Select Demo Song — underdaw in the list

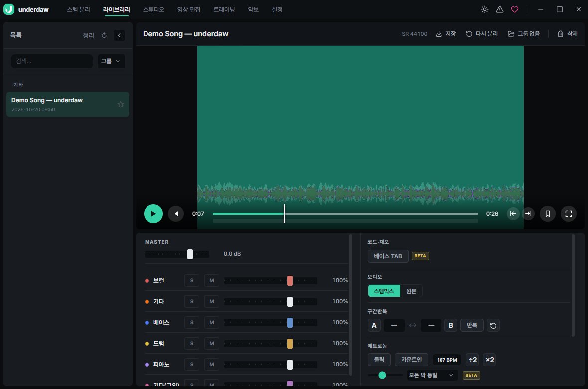click(68, 104)
